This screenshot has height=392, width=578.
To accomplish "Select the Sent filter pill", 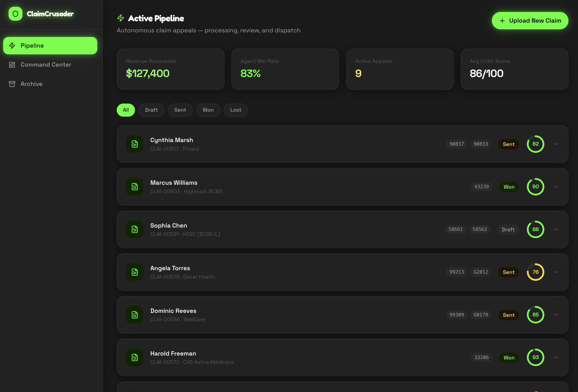I will coord(180,110).
